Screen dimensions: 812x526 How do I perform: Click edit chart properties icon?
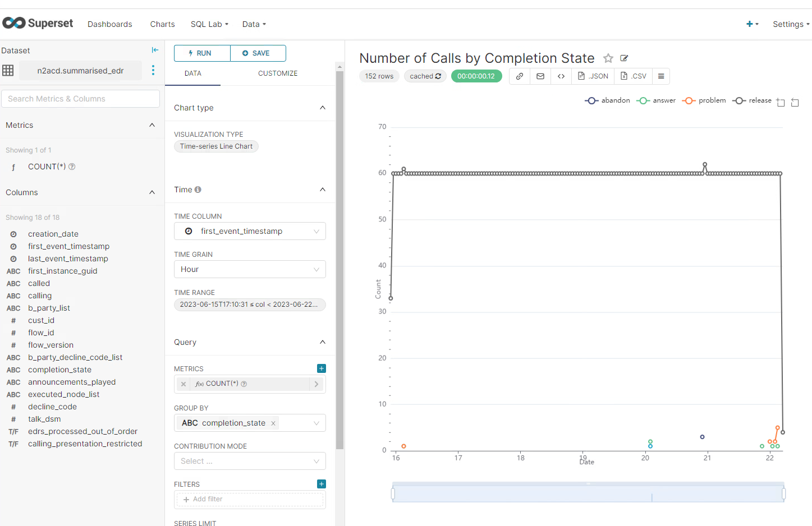click(x=624, y=58)
